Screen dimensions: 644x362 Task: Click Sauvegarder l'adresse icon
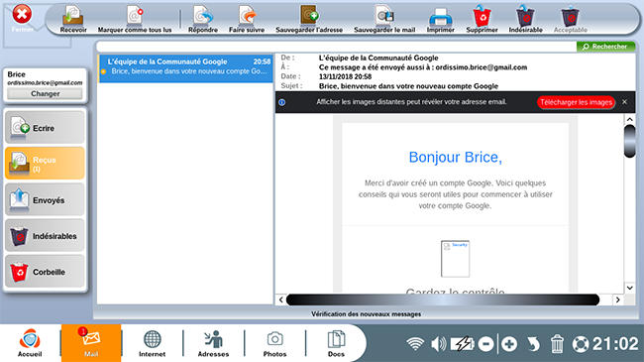tap(309, 16)
